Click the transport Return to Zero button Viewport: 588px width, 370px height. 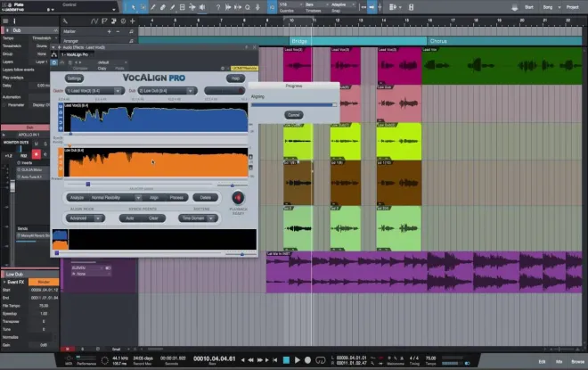pyautogui.click(x=275, y=360)
